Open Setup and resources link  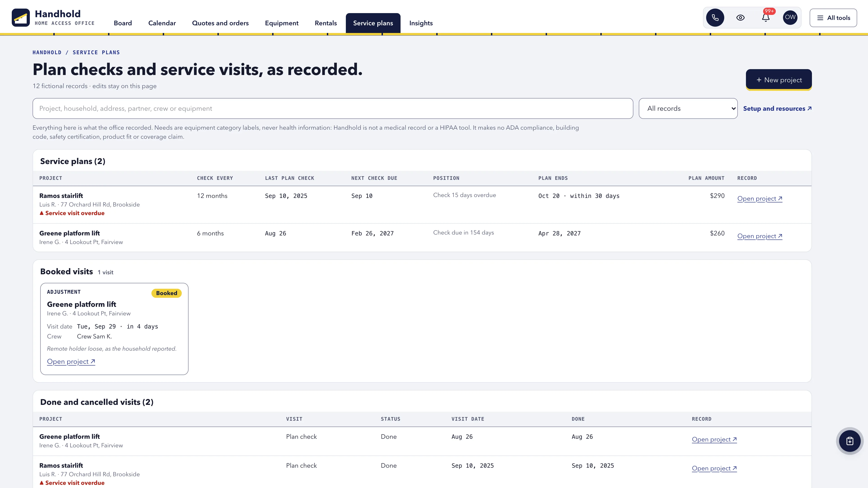(x=777, y=108)
